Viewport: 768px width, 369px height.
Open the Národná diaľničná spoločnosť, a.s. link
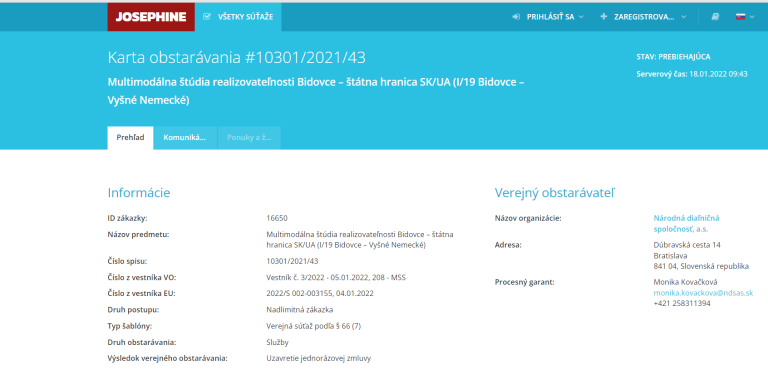pyautogui.click(x=686, y=223)
